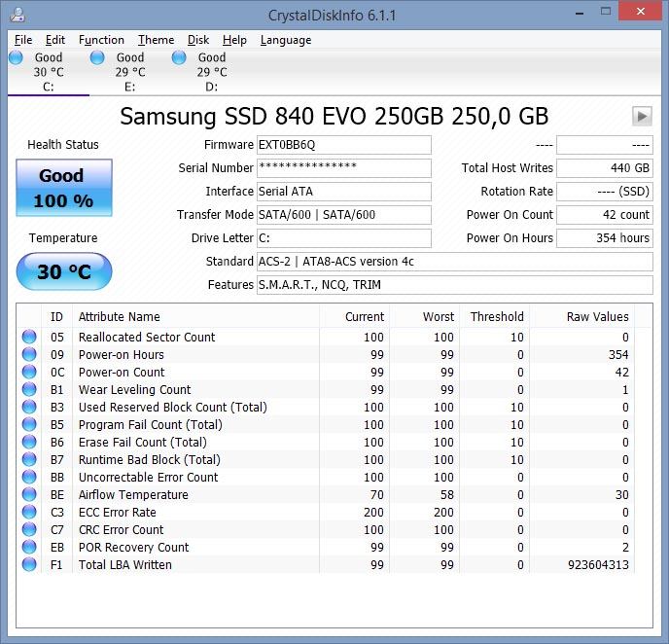Minimize the CrystalDiskInfo window

point(579,14)
